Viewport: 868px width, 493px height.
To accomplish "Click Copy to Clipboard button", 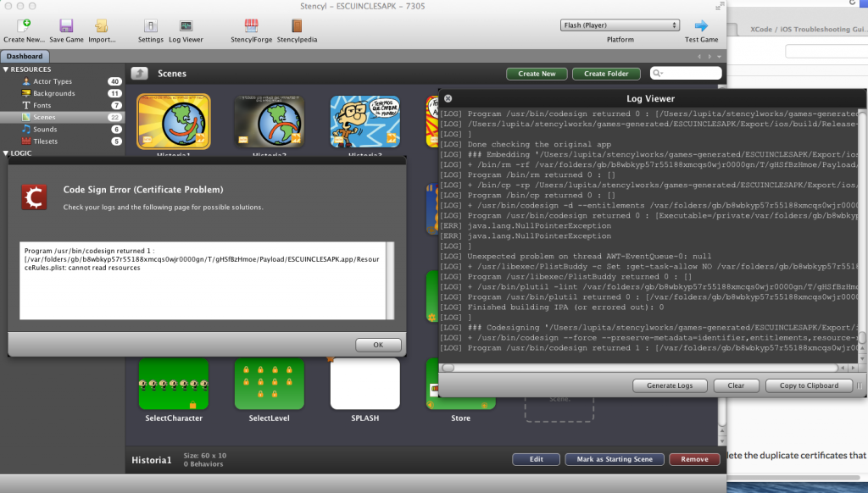I will click(x=809, y=385).
